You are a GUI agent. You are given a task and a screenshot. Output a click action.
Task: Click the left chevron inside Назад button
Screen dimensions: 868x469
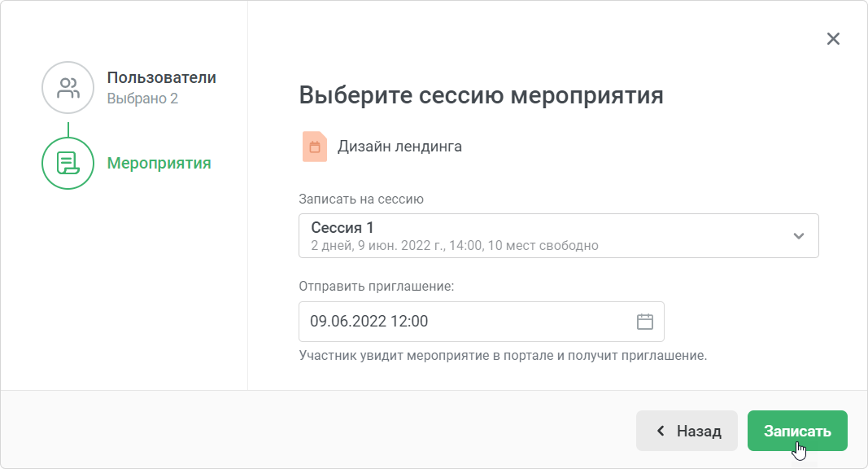[661, 431]
